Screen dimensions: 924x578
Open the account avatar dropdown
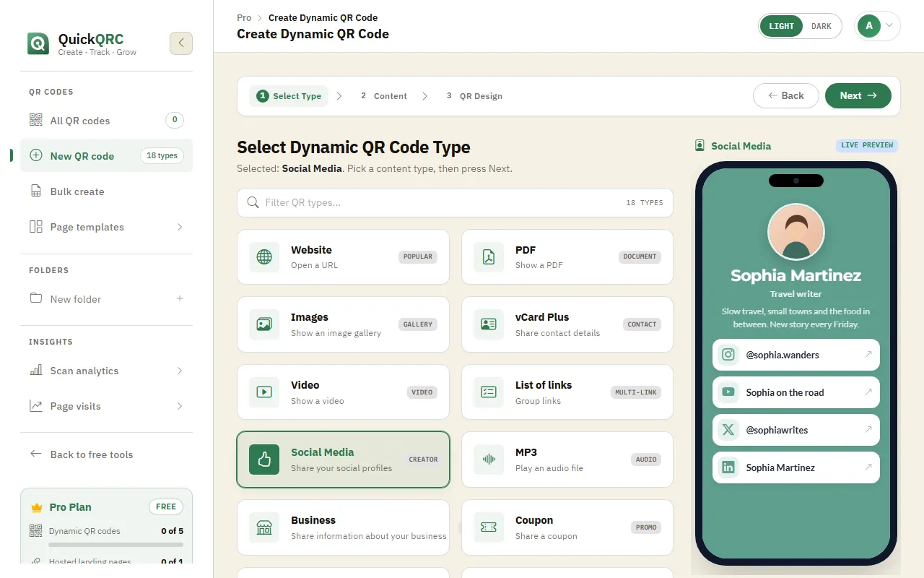(x=877, y=26)
